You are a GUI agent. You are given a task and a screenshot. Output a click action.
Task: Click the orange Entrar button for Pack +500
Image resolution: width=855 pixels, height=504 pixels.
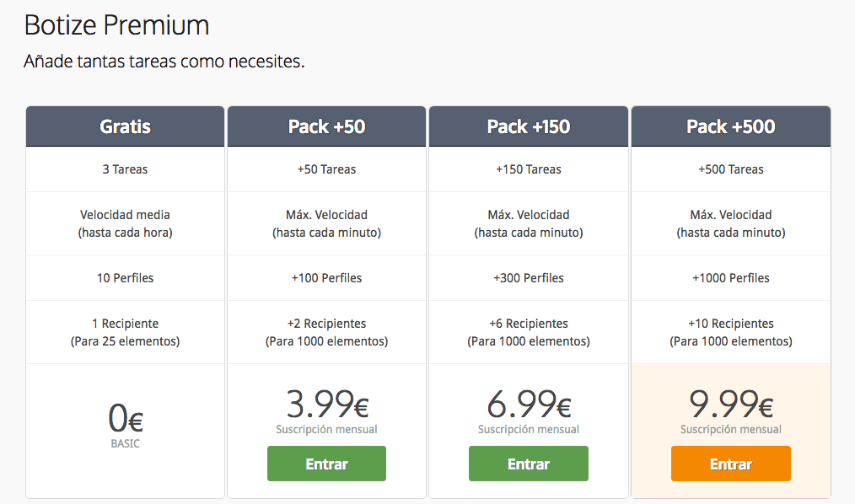click(730, 464)
